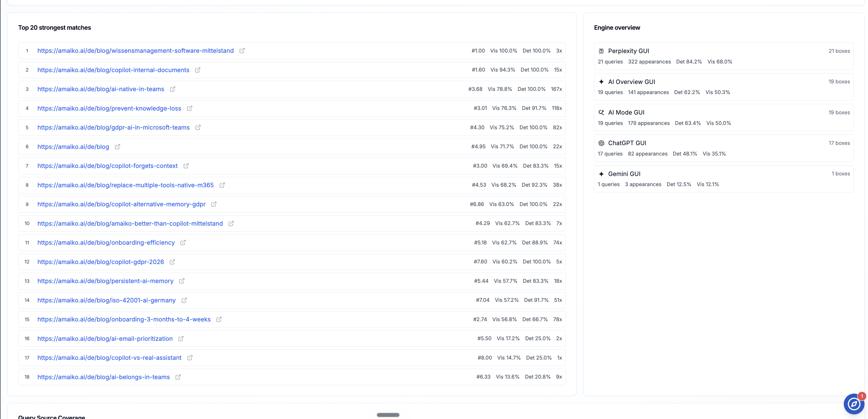868x419 pixels.
Task: Open external link icon for ai-email-prioritization
Action: 181,339
